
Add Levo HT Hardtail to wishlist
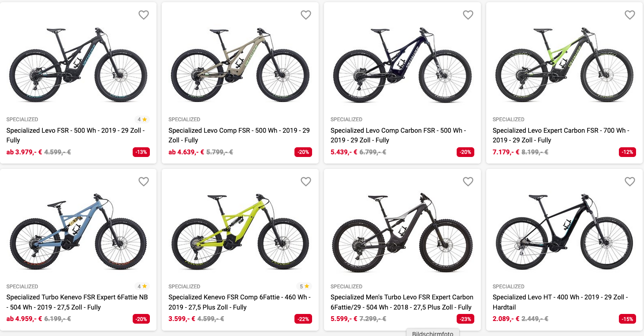(x=630, y=182)
